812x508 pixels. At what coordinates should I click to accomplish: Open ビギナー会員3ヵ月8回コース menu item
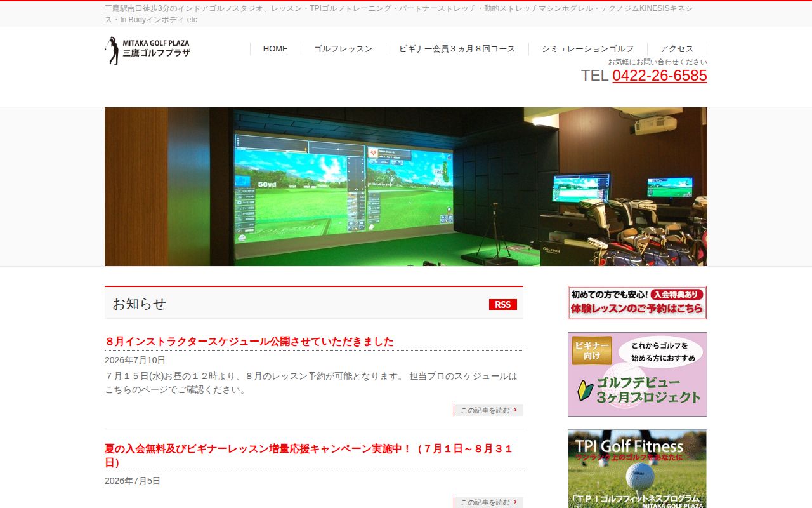coord(457,49)
